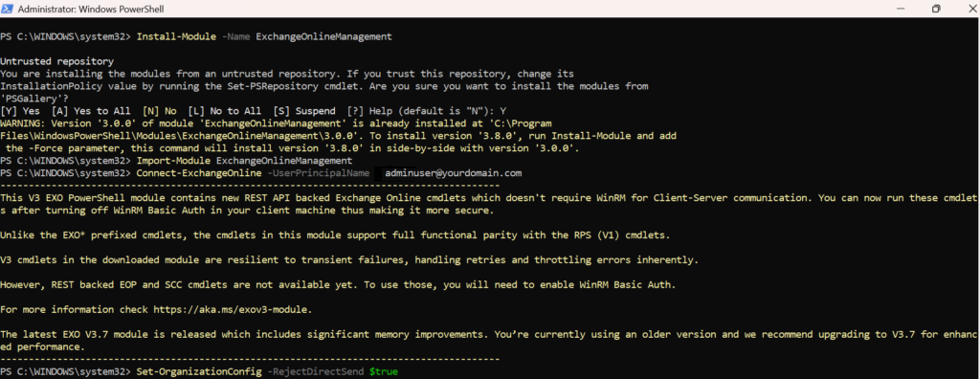The width and height of the screenshot is (980, 379).
Task: Minimize the PowerShell window
Action: pyautogui.click(x=902, y=9)
